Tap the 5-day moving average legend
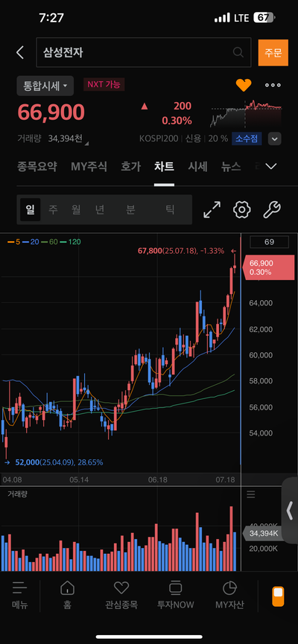This screenshot has height=644, width=298. (x=13, y=242)
